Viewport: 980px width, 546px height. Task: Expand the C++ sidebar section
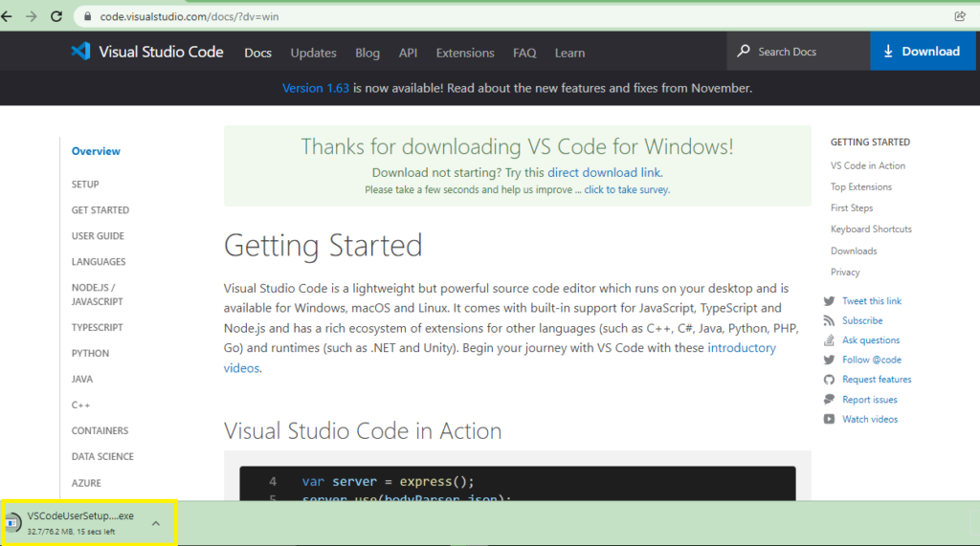tap(80, 404)
